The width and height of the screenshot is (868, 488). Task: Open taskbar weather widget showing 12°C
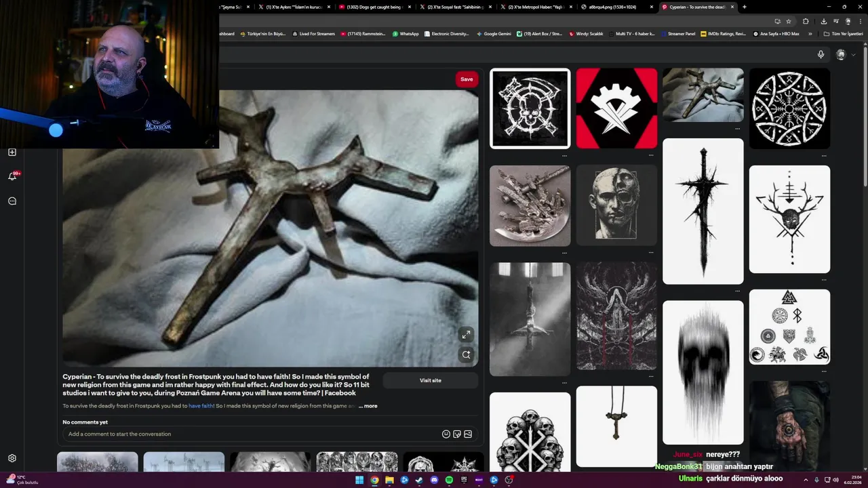tap(22, 480)
